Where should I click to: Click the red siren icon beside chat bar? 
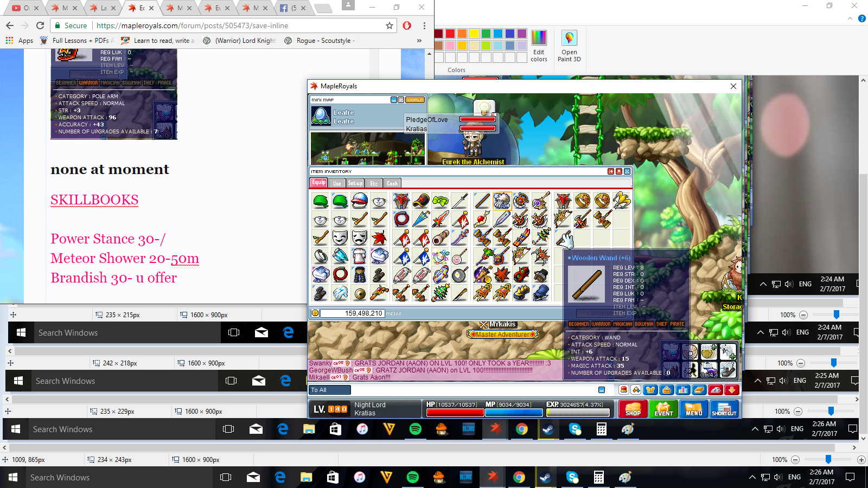tap(623, 390)
